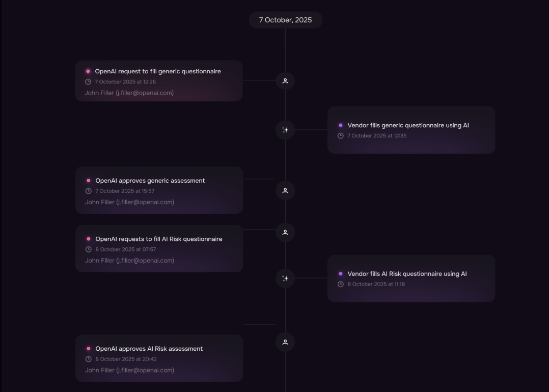This screenshot has width=549, height=392.
Task: Toggle the purple dot on vendor generic questionnaire card
Action: pos(340,125)
